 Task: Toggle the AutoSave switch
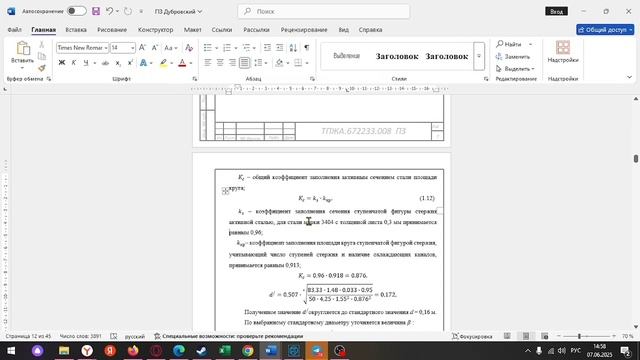77,11
